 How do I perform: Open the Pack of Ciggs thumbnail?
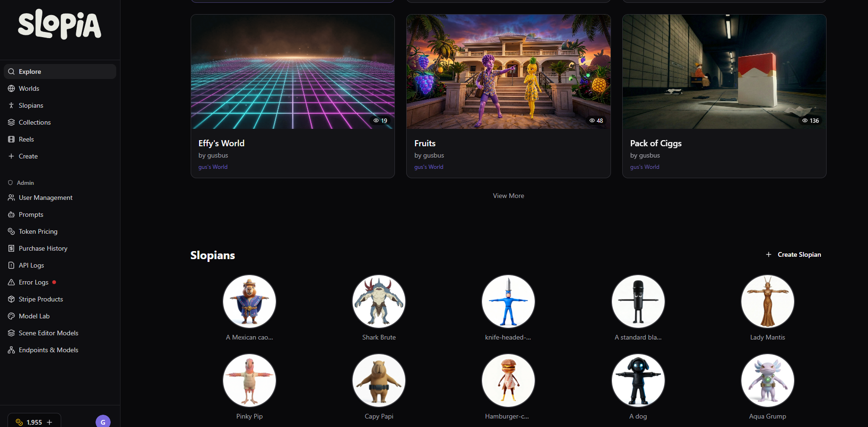724,71
